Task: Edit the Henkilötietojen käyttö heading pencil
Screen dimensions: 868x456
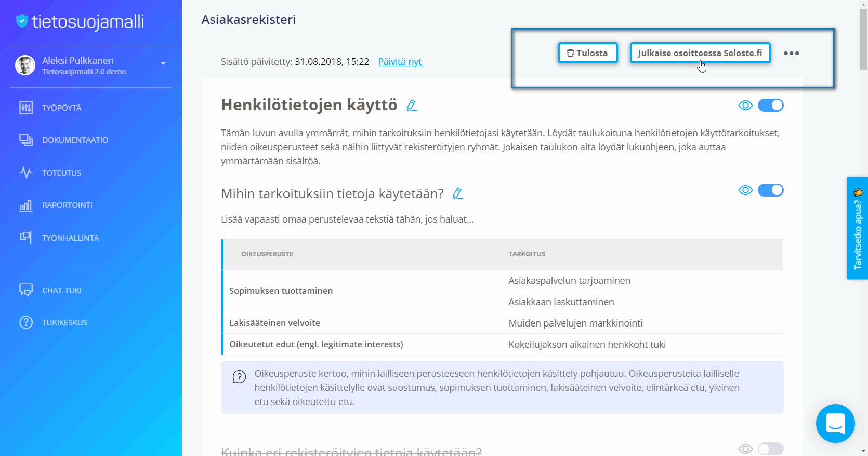Action: 412,106
